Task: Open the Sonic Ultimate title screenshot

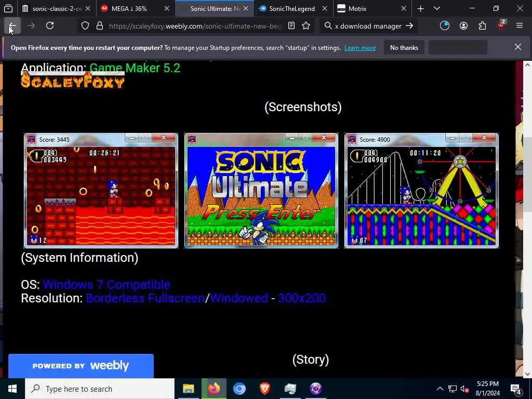Action: (261, 191)
